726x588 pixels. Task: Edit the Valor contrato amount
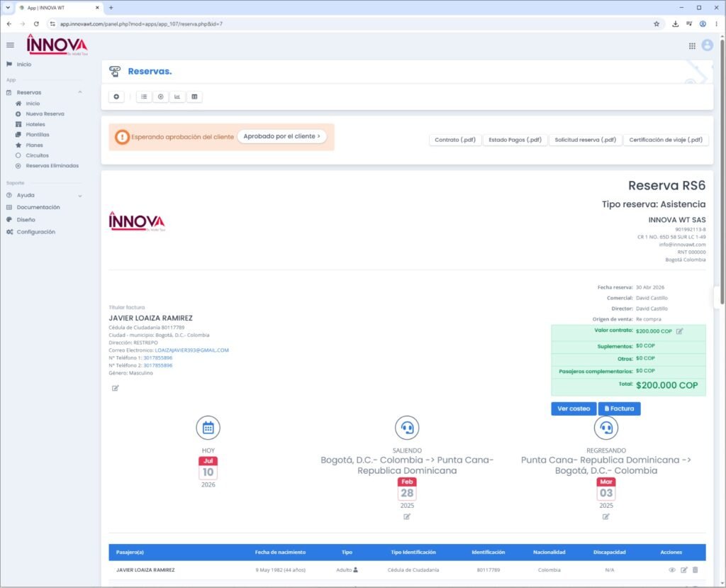(679, 331)
